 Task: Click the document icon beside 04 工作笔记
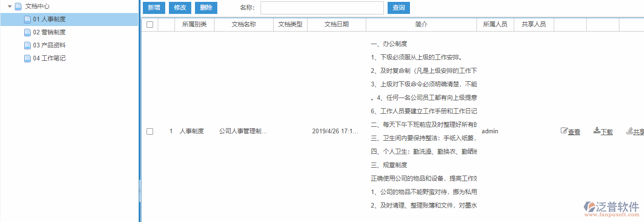(x=27, y=59)
